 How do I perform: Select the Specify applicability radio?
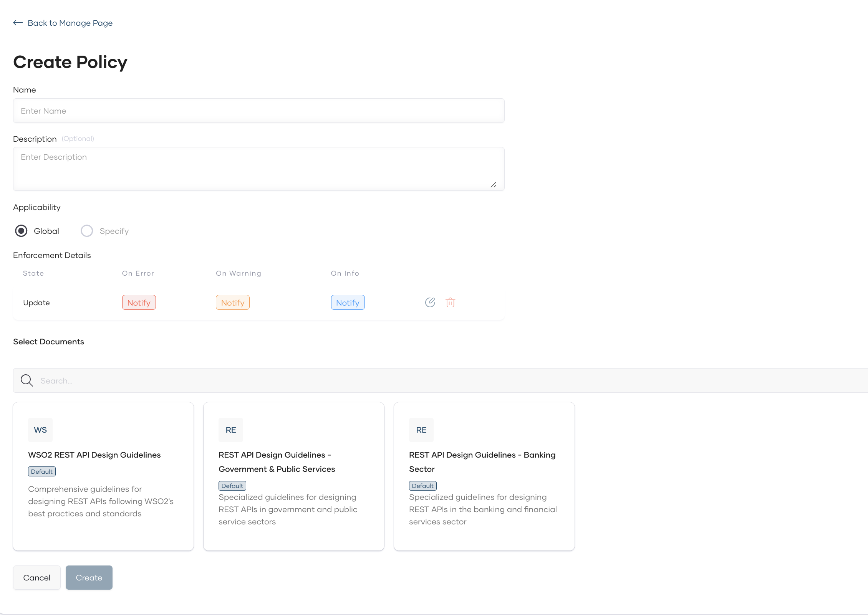pos(87,231)
